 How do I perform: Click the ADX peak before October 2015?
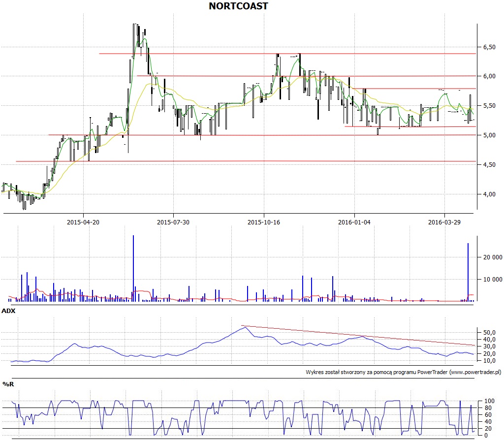(x=245, y=327)
